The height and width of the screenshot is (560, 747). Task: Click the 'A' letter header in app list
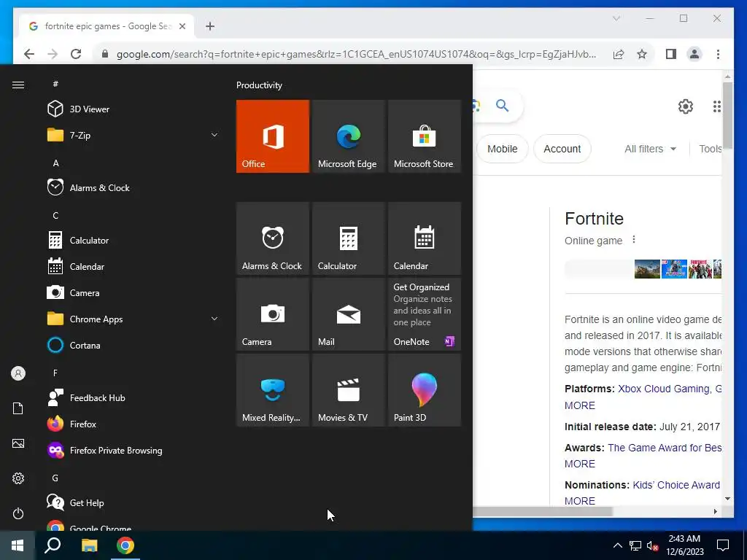coord(55,163)
